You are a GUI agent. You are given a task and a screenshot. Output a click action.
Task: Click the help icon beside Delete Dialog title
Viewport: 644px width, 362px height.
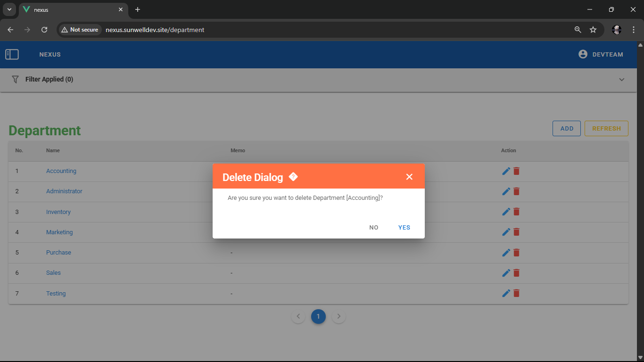(x=293, y=177)
